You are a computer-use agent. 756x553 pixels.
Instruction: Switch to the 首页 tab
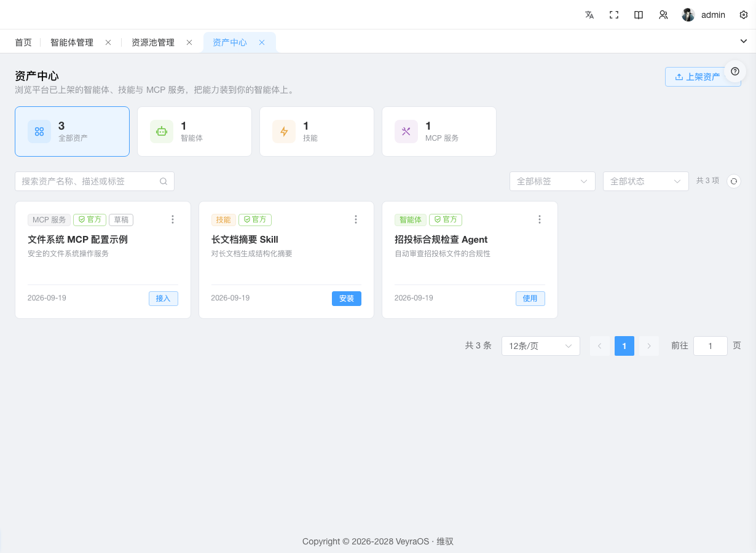click(x=23, y=42)
